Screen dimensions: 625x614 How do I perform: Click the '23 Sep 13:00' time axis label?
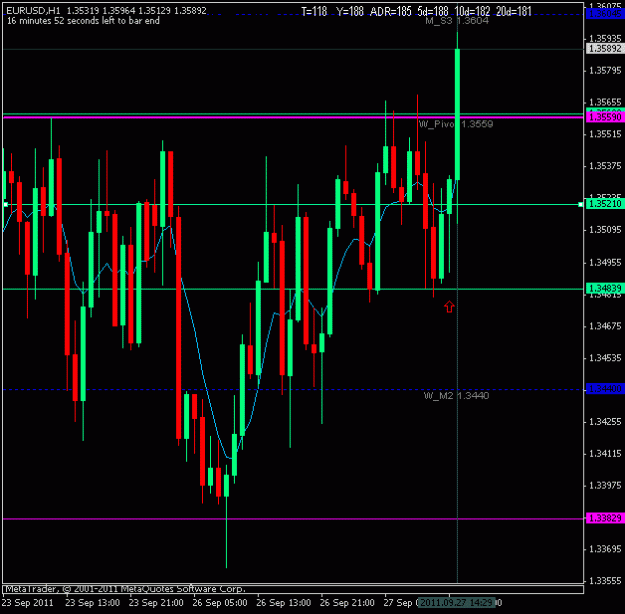92,602
